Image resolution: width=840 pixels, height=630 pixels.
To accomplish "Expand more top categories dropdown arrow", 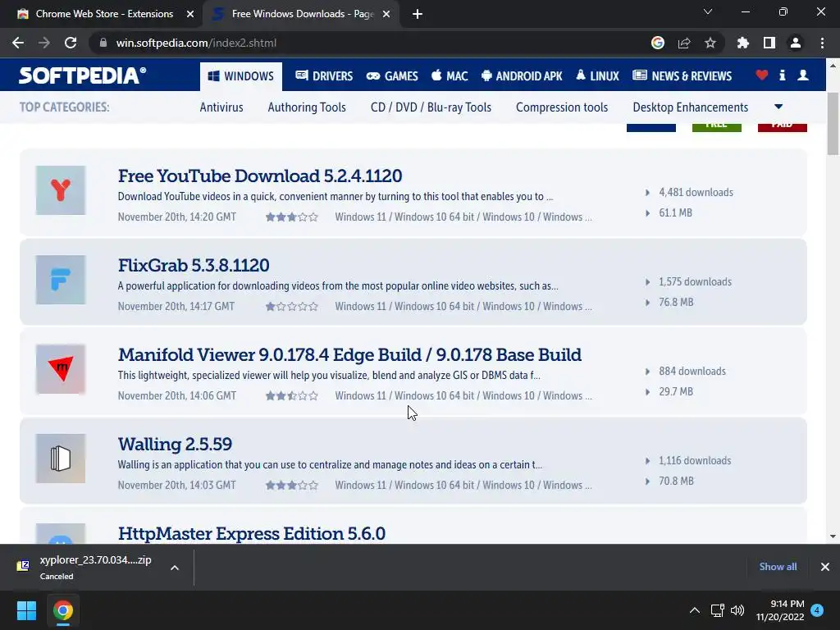I will [x=778, y=107].
